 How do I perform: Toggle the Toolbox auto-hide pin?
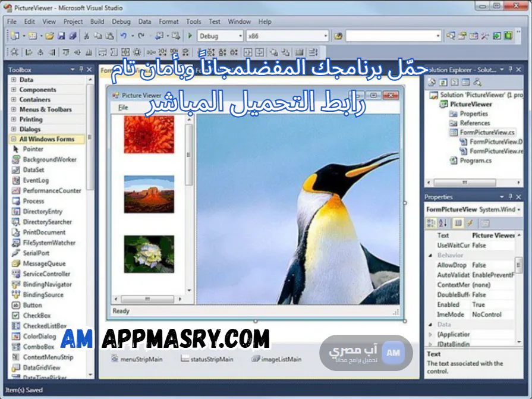click(x=81, y=69)
